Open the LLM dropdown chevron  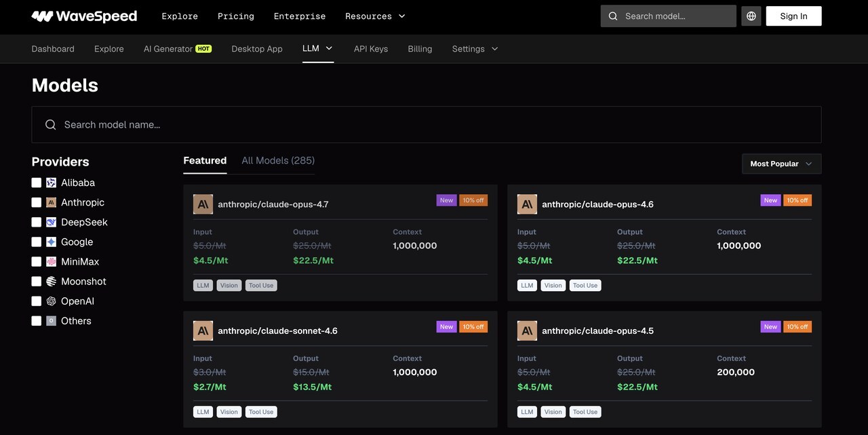tap(329, 48)
